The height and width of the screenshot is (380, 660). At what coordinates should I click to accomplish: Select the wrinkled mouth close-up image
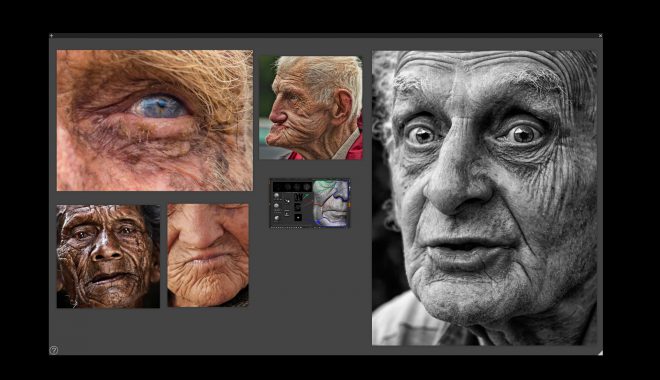click(208, 255)
